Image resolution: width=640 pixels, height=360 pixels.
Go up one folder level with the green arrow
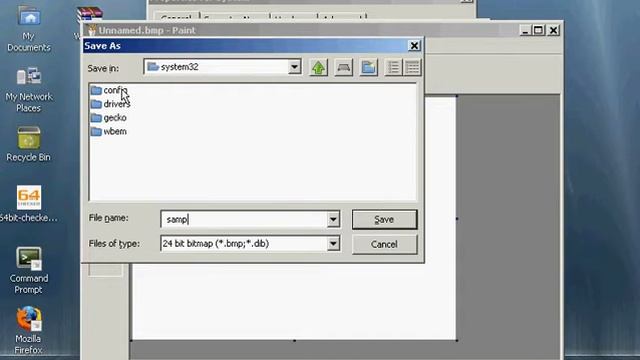318,67
